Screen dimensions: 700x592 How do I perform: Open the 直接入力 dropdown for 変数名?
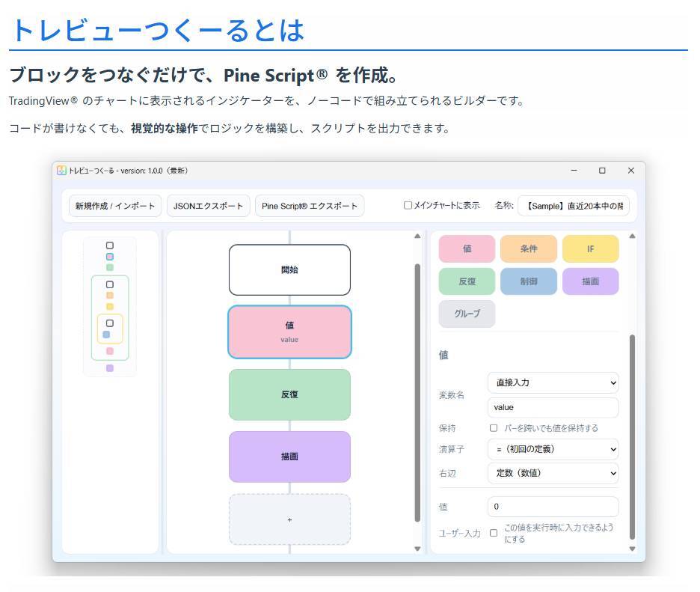pyautogui.click(x=553, y=383)
